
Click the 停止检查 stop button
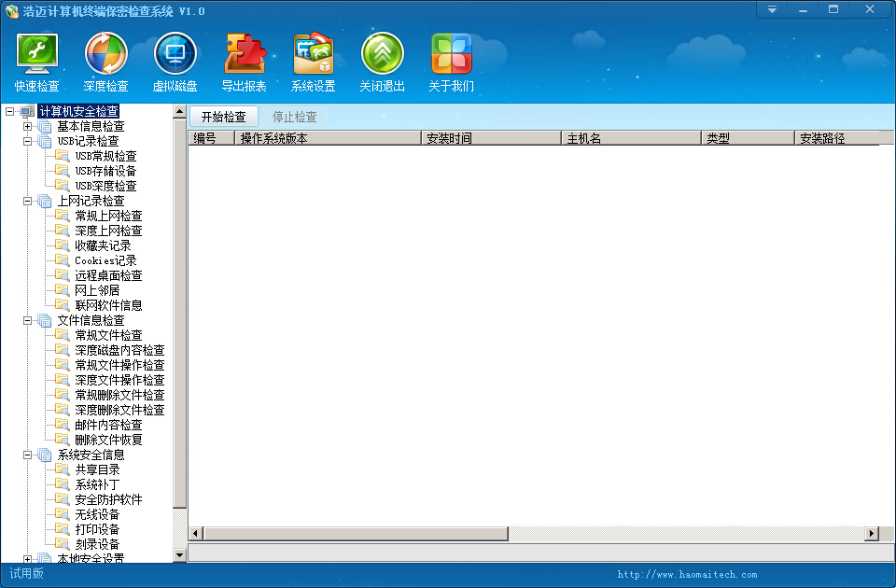pyautogui.click(x=294, y=117)
